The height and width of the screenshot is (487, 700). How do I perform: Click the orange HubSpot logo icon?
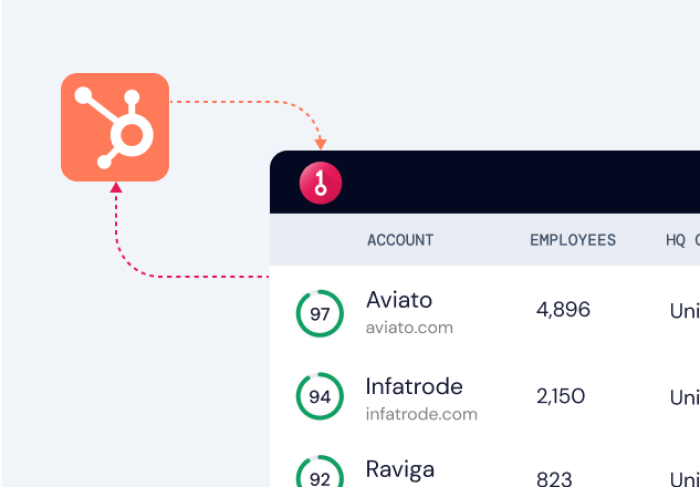tap(115, 127)
